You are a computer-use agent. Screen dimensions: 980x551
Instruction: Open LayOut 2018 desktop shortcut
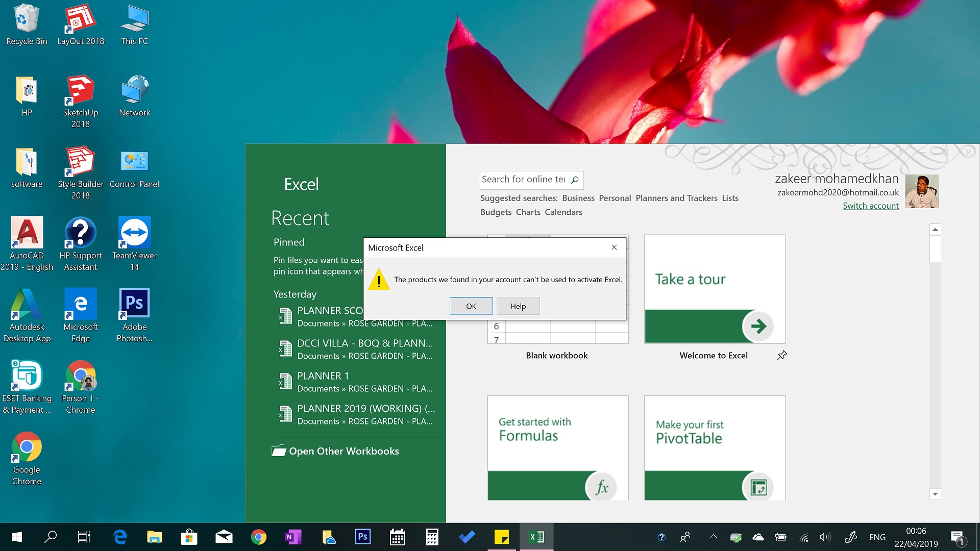point(81,24)
